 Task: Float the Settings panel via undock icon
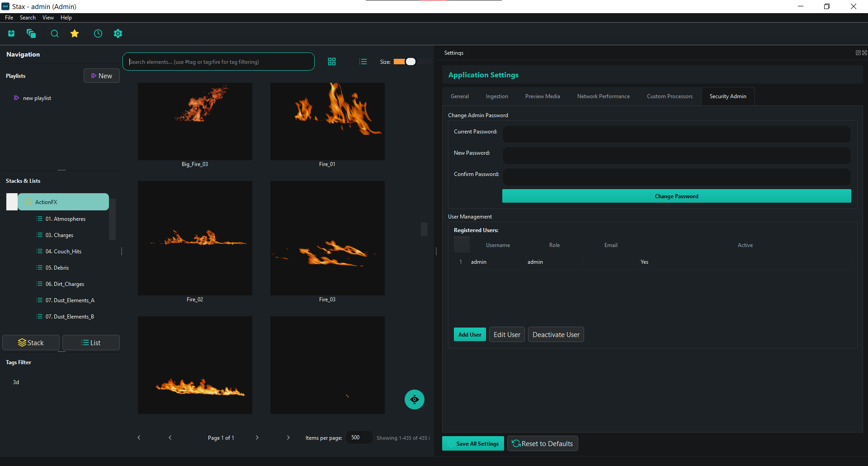tap(858, 53)
